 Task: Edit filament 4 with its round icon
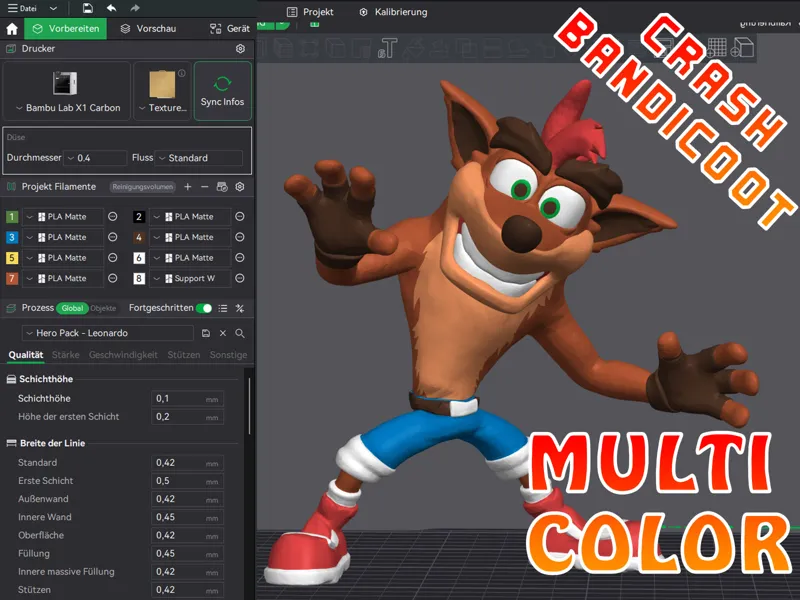(x=240, y=237)
